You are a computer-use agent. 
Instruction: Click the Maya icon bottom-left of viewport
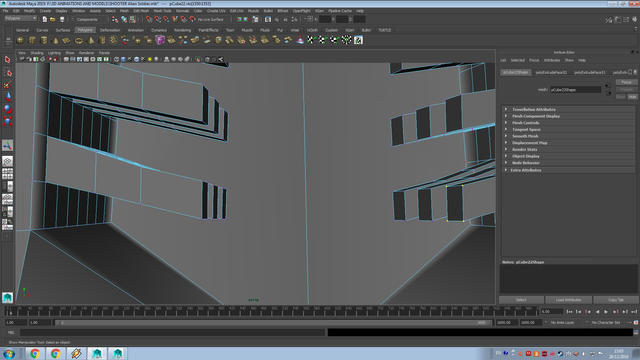click(x=7, y=298)
